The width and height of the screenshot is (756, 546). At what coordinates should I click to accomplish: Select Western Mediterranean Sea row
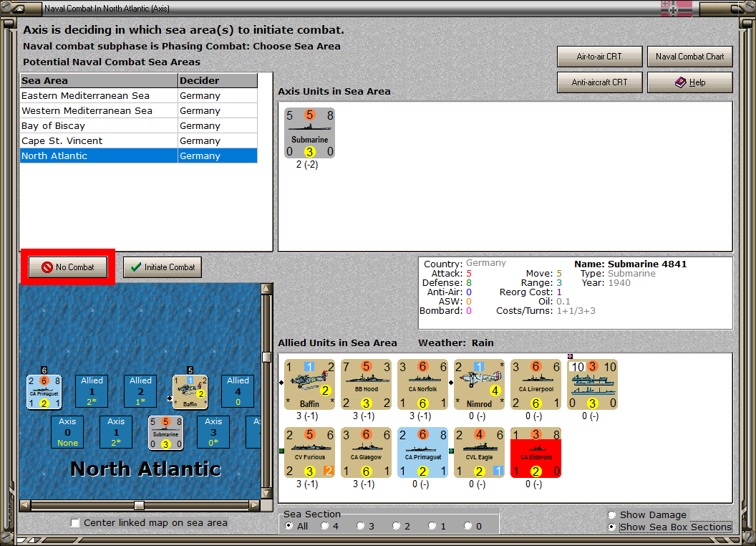pos(139,110)
